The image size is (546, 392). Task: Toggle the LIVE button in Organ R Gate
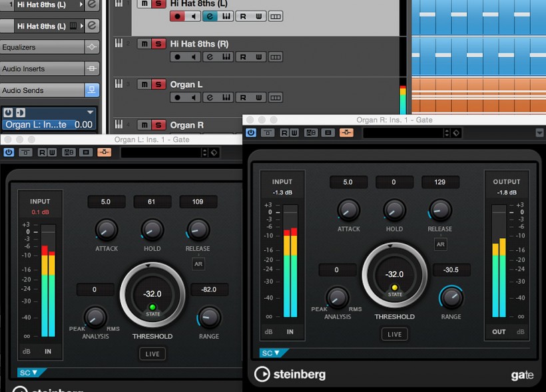395,334
